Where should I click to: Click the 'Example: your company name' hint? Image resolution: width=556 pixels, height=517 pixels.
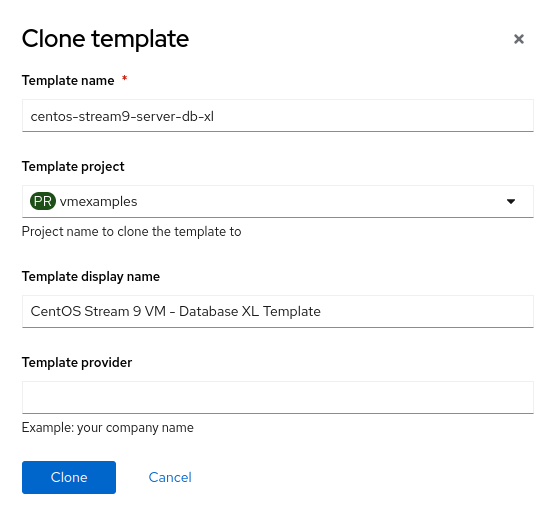coord(108,428)
